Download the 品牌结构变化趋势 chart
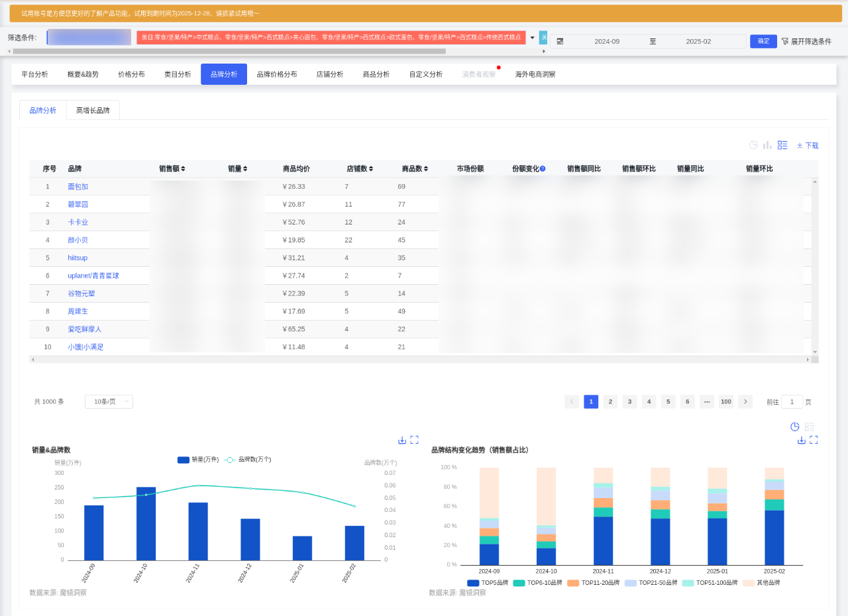The image size is (848, 616). coord(802,440)
